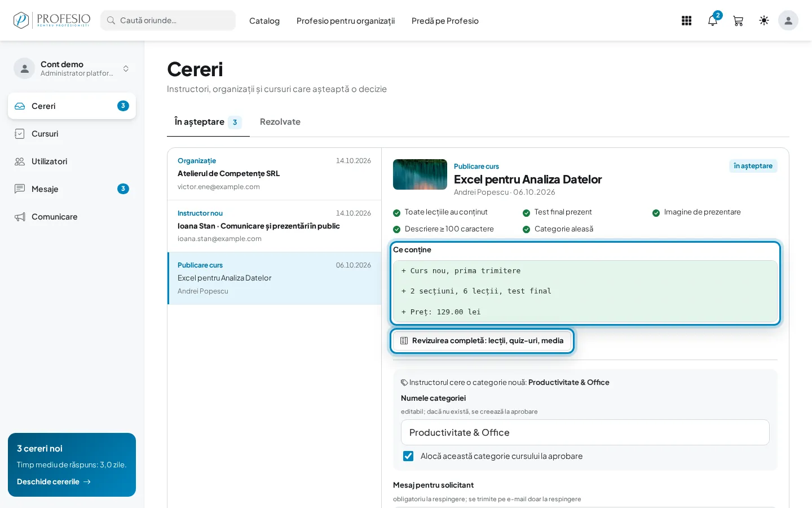Viewport: 812px width, 508px height.
Task: Click the Cereri badge showing 3
Action: point(123,106)
